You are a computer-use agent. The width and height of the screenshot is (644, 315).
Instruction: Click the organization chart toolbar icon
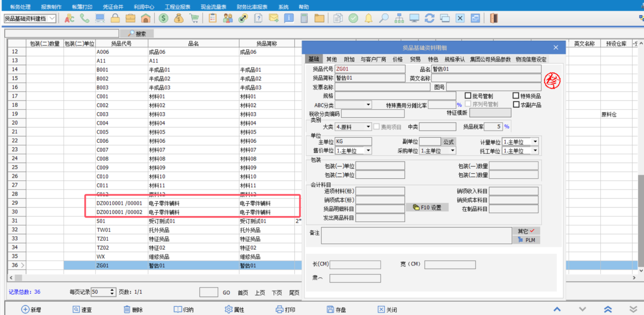[x=399, y=18]
